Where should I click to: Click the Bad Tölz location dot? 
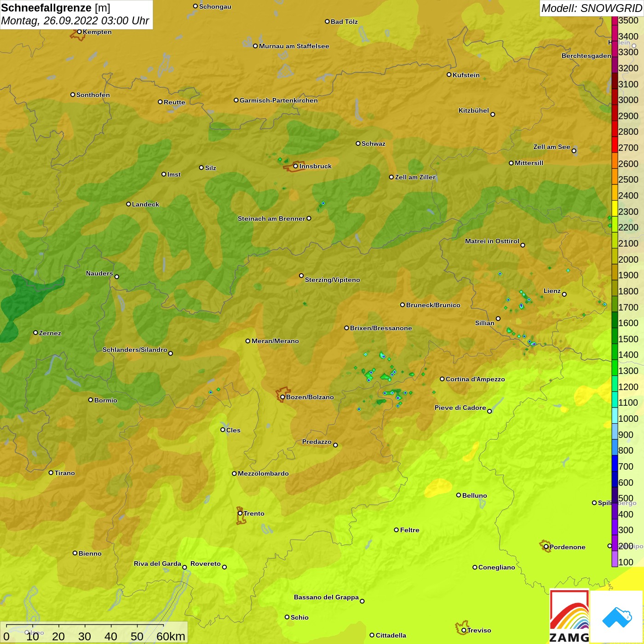[x=327, y=22]
